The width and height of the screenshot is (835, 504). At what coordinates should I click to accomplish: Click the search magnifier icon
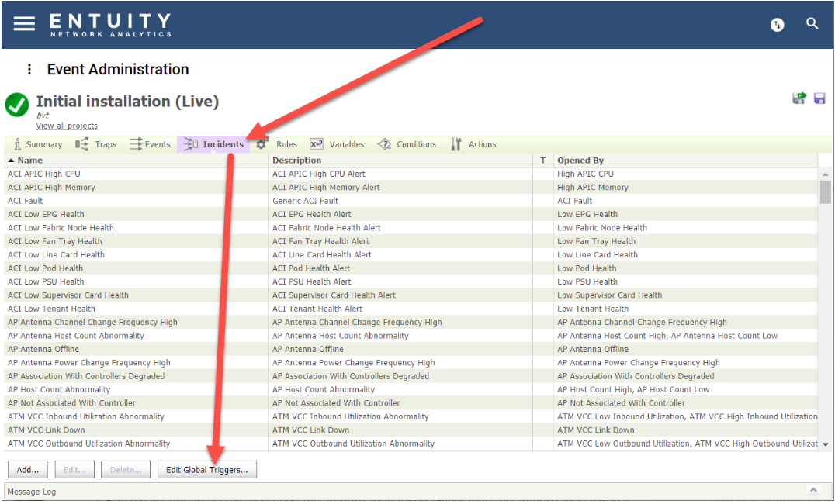[x=812, y=23]
